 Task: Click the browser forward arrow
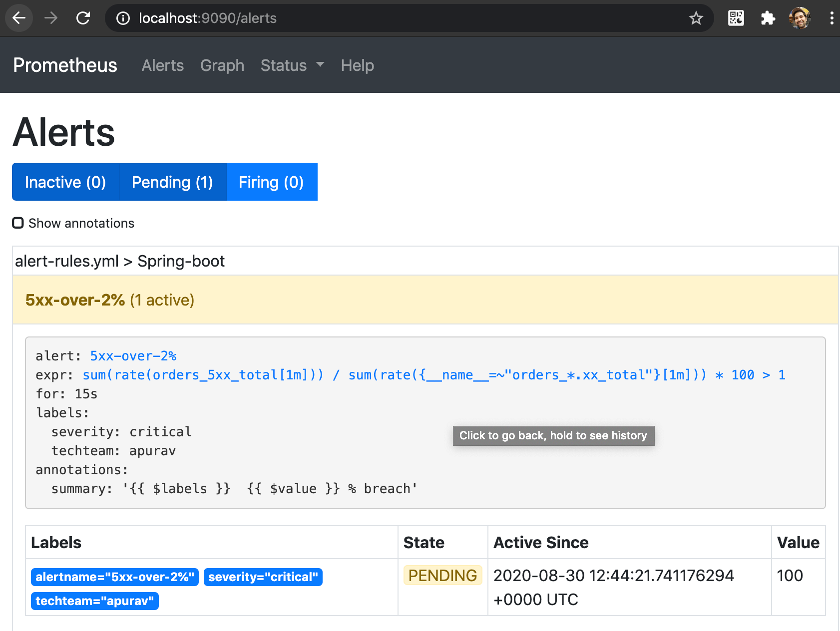coord(51,18)
